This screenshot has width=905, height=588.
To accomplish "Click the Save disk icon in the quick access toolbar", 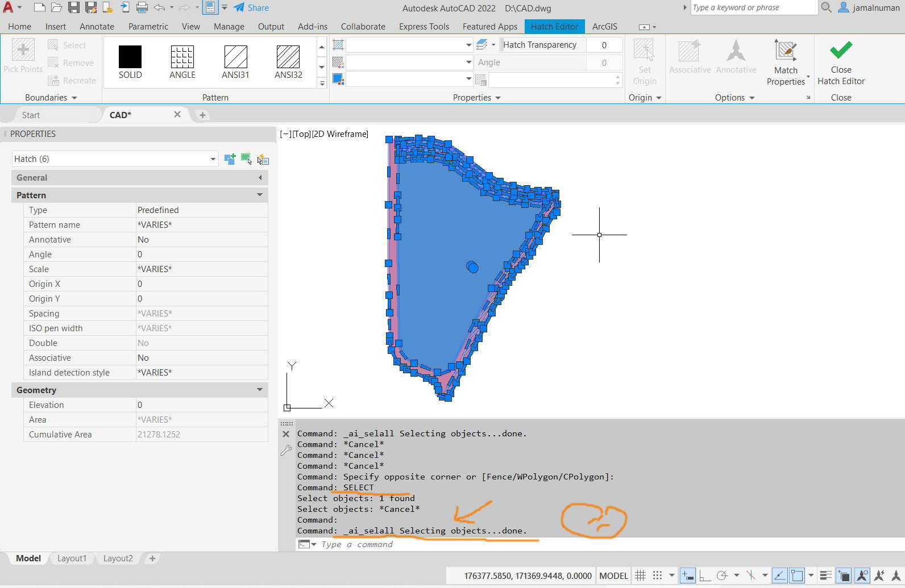I will click(x=74, y=7).
